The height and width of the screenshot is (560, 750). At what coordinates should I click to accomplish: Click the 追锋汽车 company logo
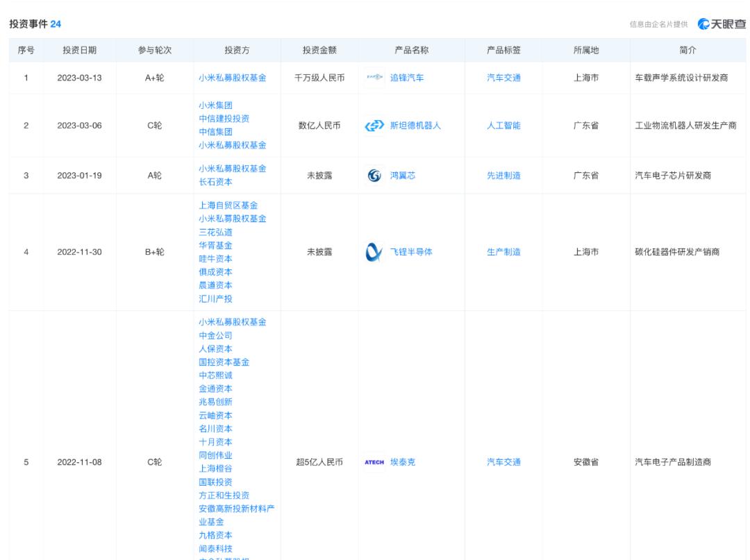point(375,78)
